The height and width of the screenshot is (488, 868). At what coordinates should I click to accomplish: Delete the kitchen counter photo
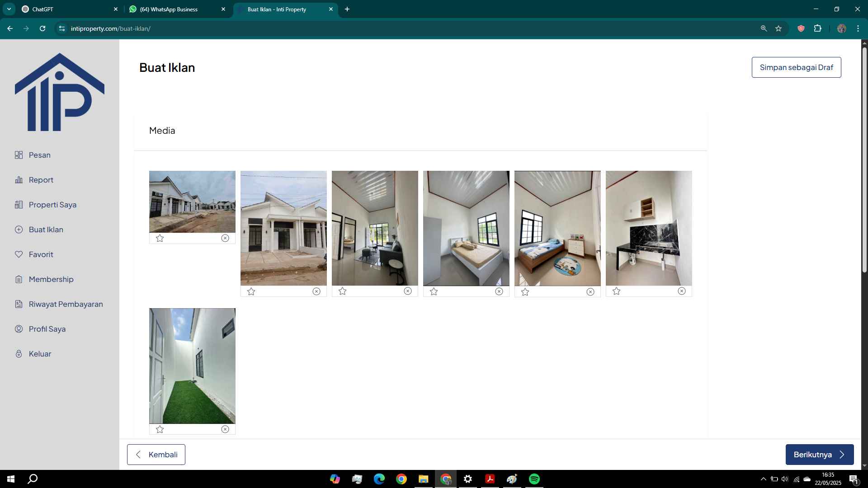click(682, 291)
